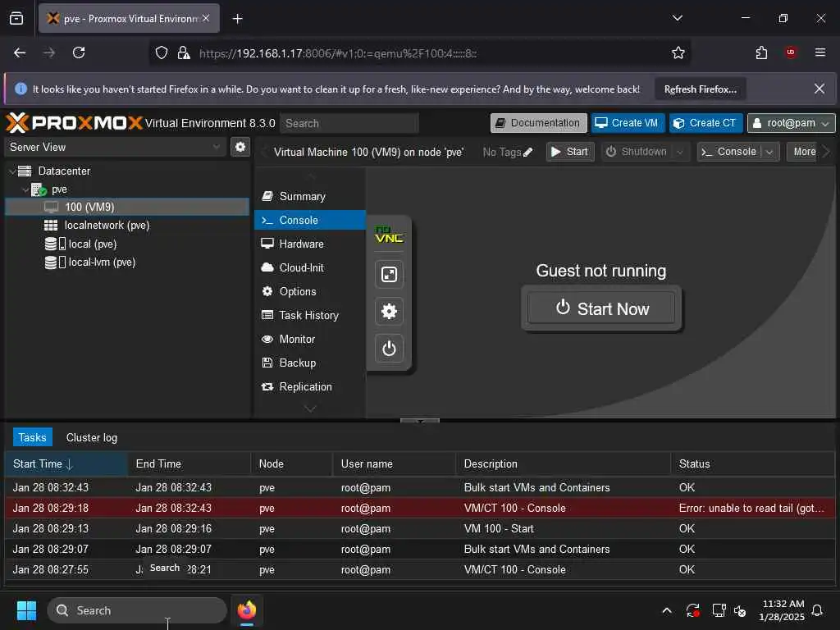Open a new browser tab

point(237,19)
